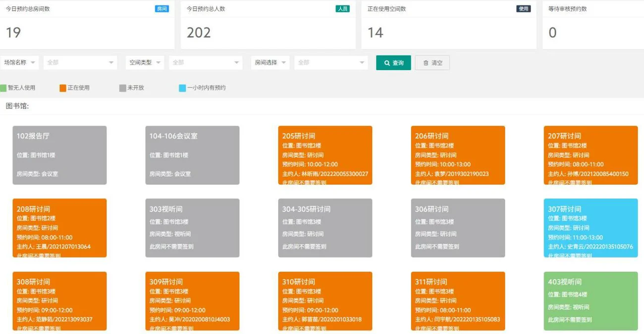Image resolution: width=644 pixels, height=334 pixels.
Task: Expand the 全部 combo box beside 场馆名称
Action: pos(80,62)
